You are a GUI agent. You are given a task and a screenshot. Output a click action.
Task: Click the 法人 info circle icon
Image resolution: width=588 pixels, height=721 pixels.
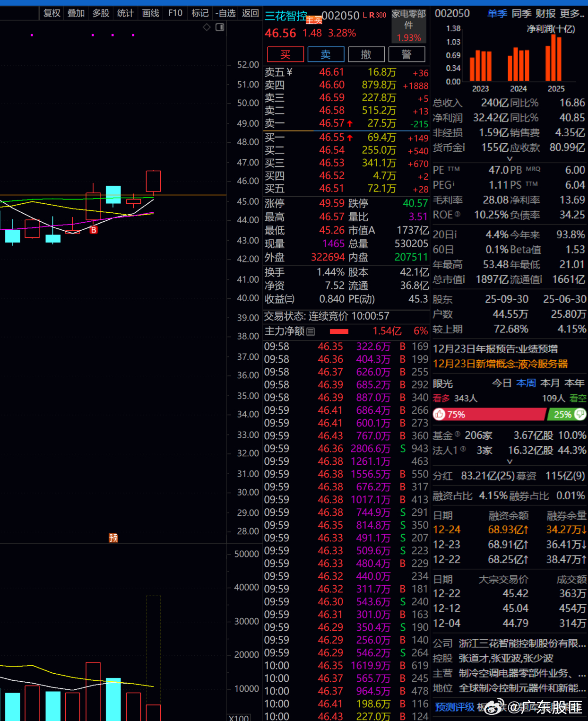point(463,449)
